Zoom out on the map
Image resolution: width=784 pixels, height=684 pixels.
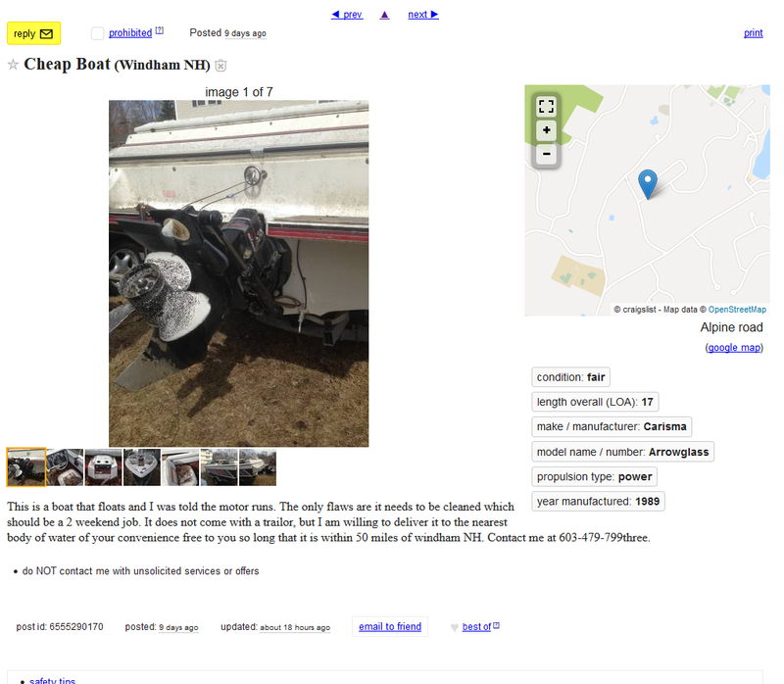click(546, 154)
